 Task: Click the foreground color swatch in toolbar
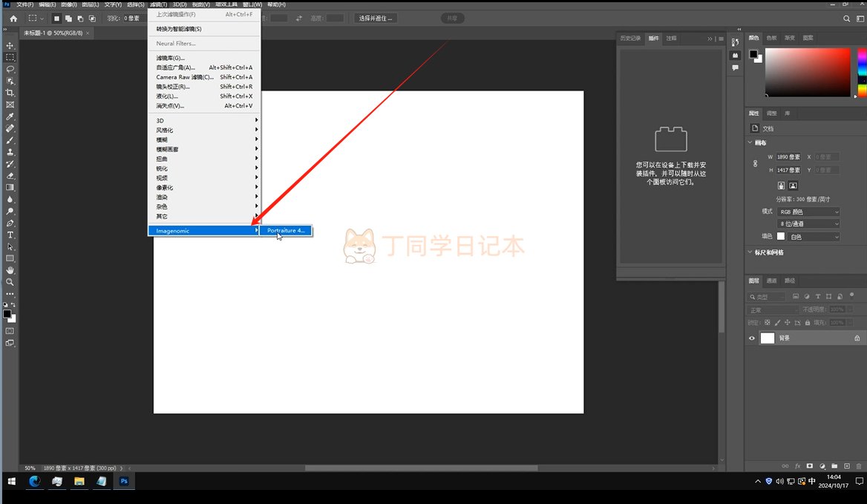(x=7, y=314)
